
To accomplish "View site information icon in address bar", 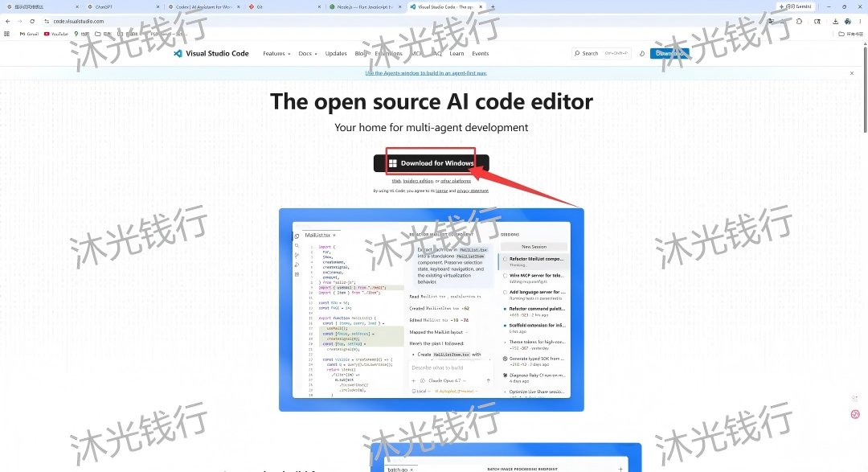I will 47,21.
